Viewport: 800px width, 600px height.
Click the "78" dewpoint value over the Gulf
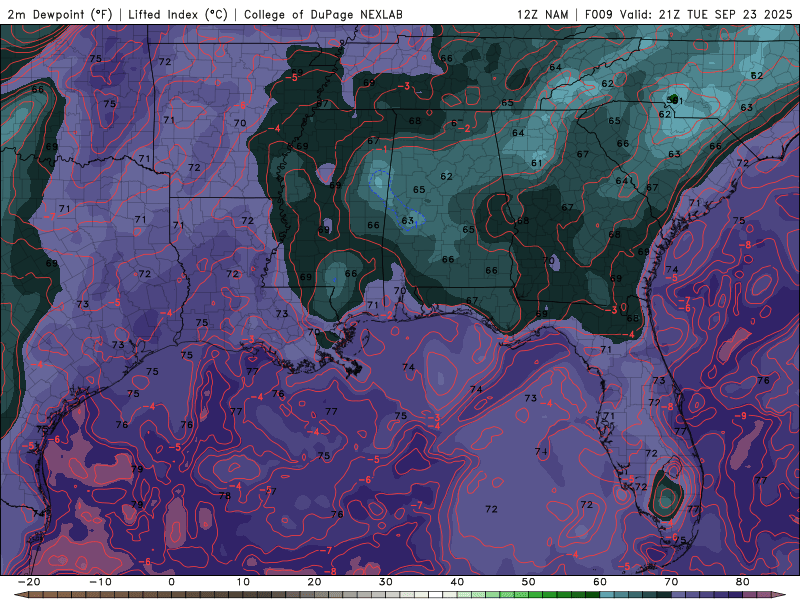pos(224,495)
